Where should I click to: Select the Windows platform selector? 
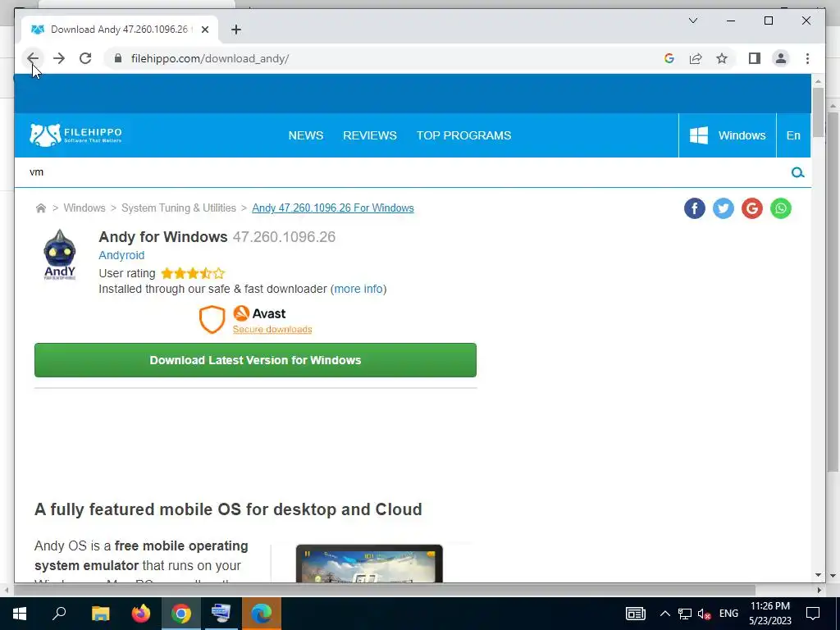[x=728, y=135]
